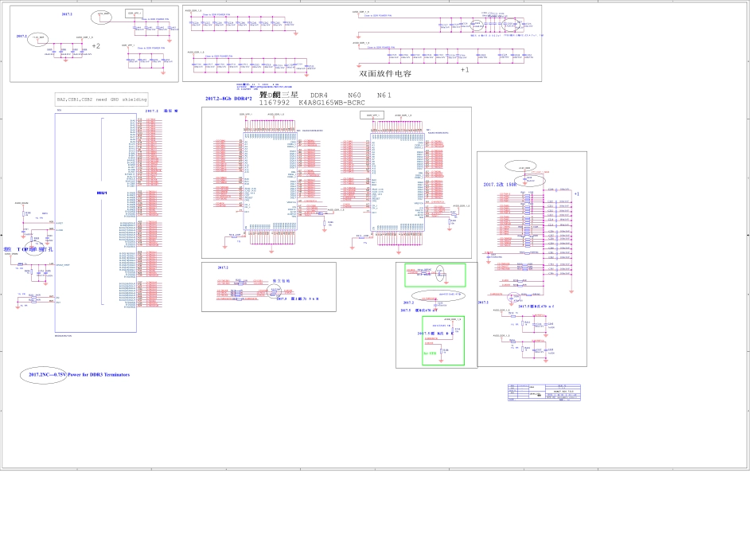
Task: Click the DDR_VPP_1 boxed label at top left
Action: (x=134, y=14)
